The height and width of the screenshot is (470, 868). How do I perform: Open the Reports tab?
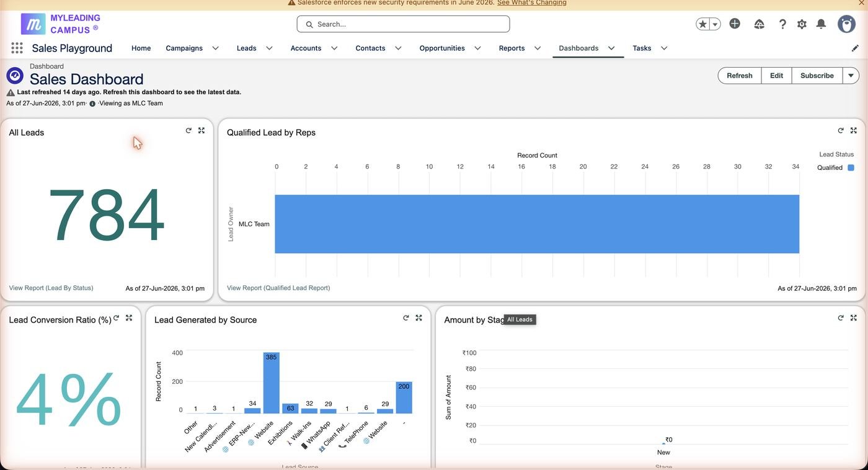coord(511,48)
